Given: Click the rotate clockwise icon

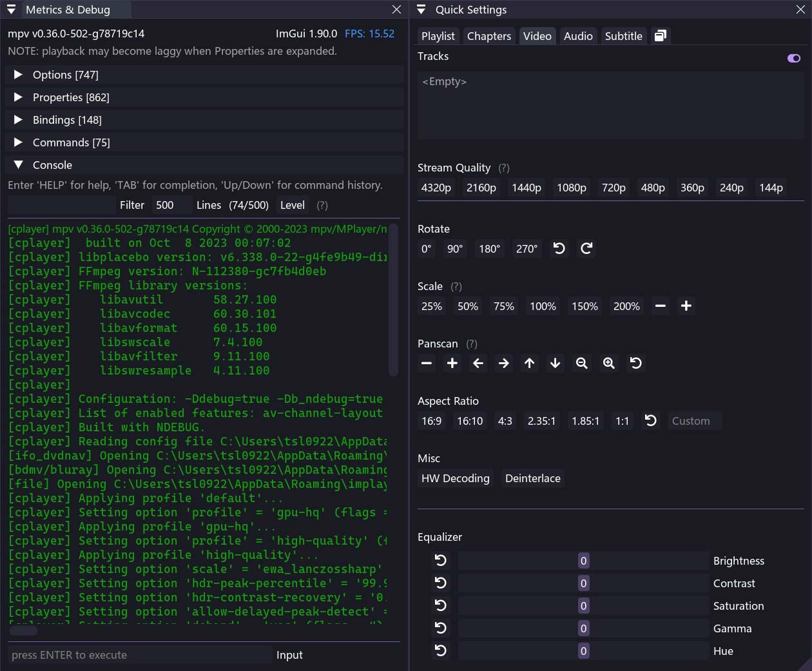Looking at the screenshot, I should pos(586,249).
